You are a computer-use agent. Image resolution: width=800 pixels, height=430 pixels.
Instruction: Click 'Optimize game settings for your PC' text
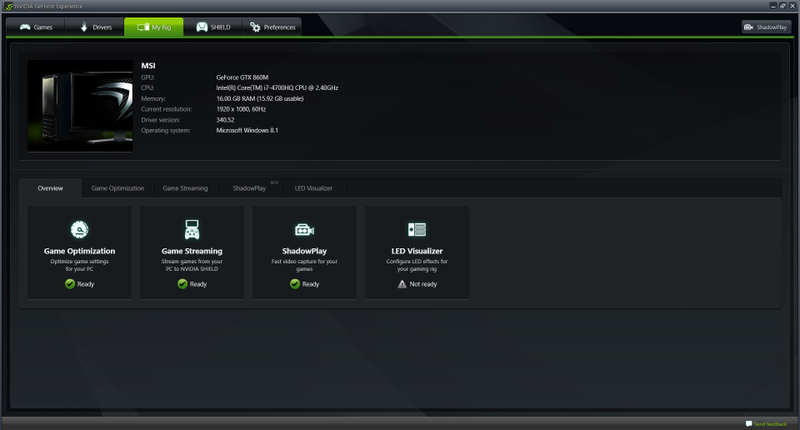80,265
